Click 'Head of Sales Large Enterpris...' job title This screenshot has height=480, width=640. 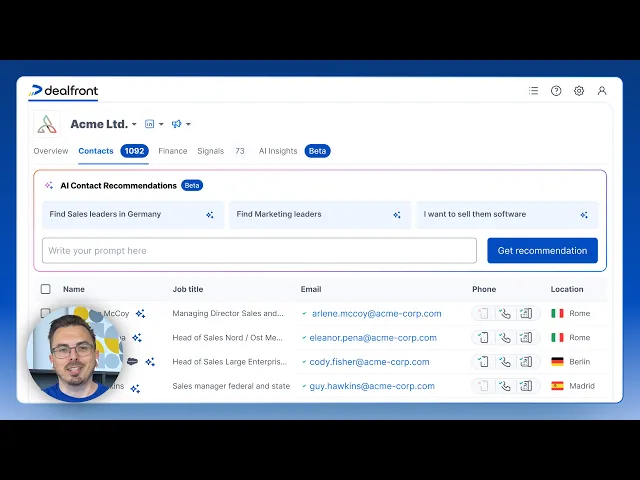230,362
